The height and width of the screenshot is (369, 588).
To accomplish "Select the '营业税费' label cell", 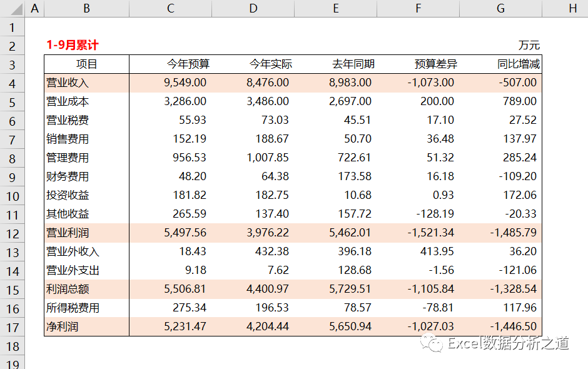I will coord(86,120).
